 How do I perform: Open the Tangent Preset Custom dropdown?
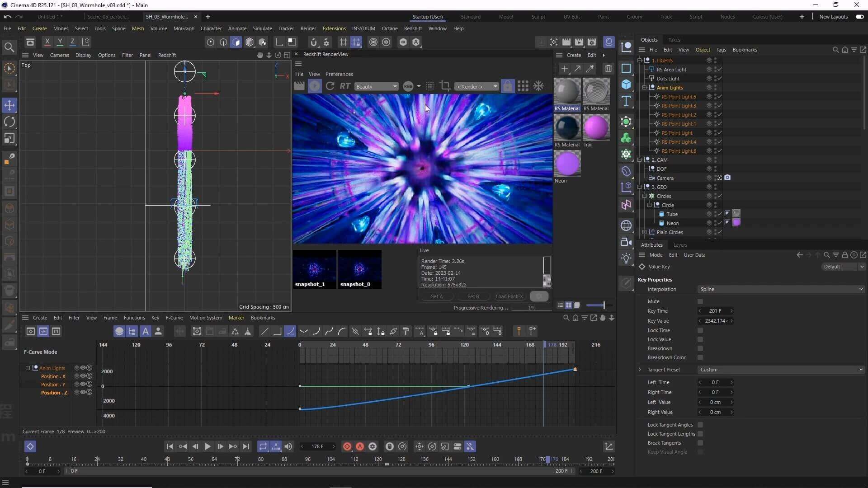coord(781,370)
